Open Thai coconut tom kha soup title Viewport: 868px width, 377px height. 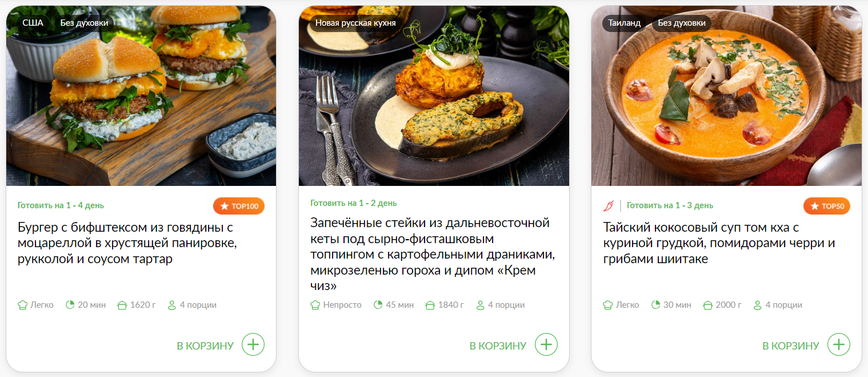tap(719, 243)
